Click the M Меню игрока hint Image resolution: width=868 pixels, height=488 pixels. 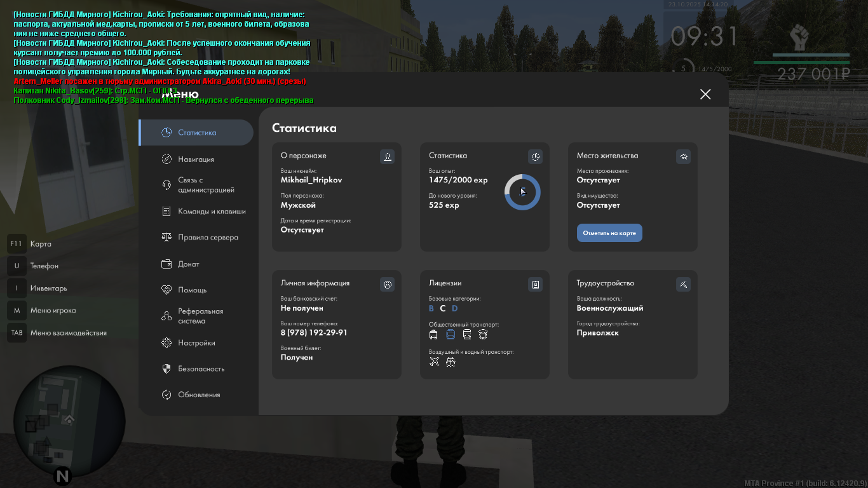pos(42,311)
